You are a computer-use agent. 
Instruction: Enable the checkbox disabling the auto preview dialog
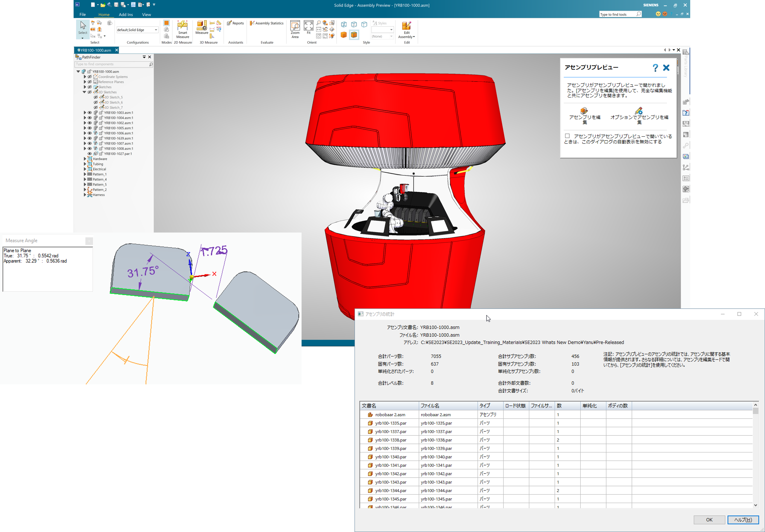568,136
